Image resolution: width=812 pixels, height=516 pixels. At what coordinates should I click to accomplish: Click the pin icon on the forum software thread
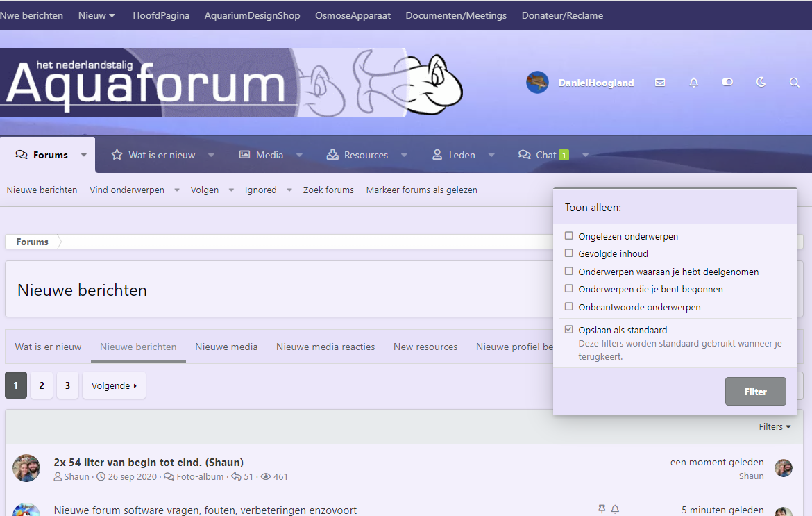pyautogui.click(x=603, y=509)
